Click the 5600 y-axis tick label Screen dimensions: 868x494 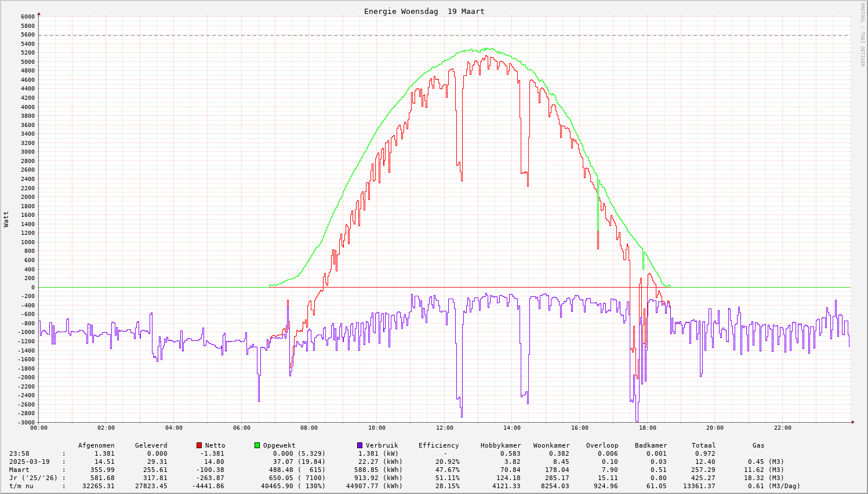tap(28, 35)
